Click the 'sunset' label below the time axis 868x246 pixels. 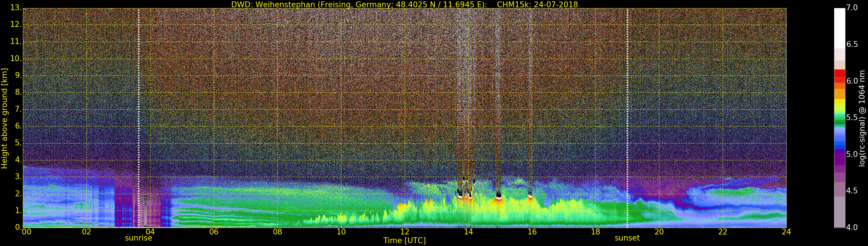coord(627,238)
